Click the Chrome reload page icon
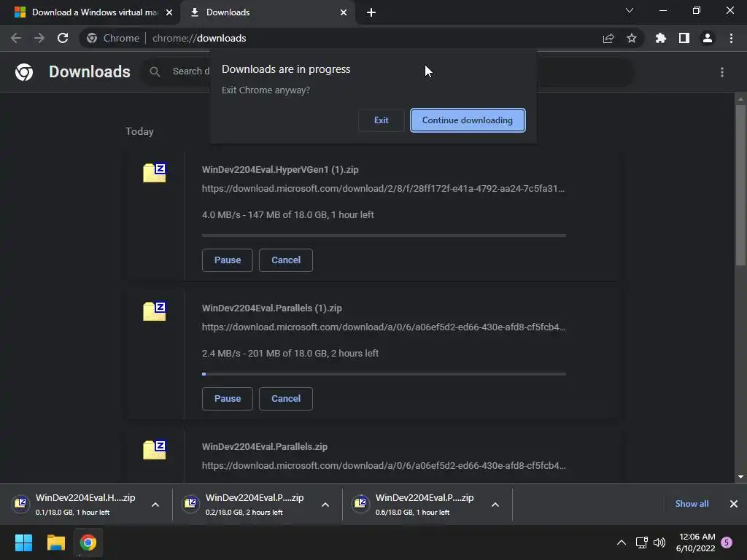 63,38
